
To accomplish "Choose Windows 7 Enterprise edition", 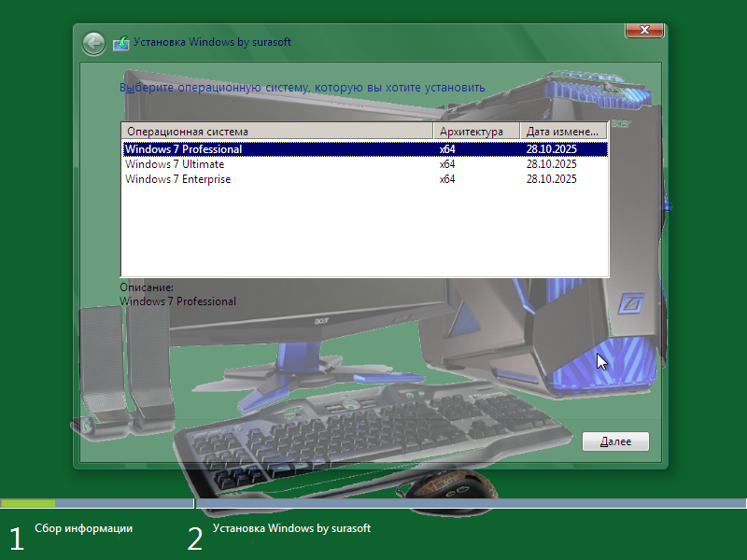I will 177,179.
